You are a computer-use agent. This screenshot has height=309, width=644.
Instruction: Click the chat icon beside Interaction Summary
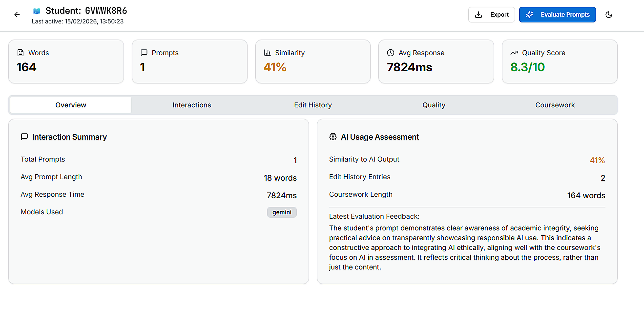coord(24,137)
